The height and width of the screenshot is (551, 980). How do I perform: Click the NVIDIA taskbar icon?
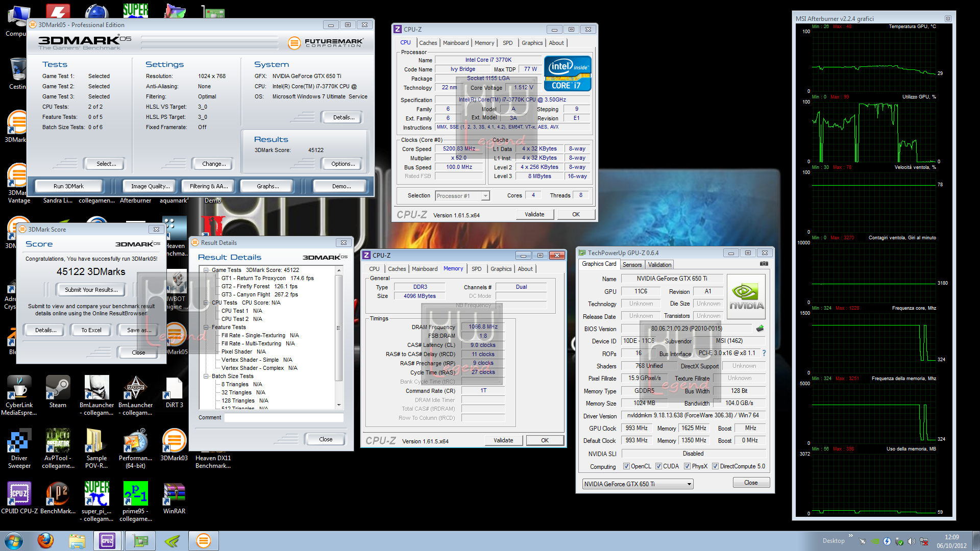(x=171, y=541)
